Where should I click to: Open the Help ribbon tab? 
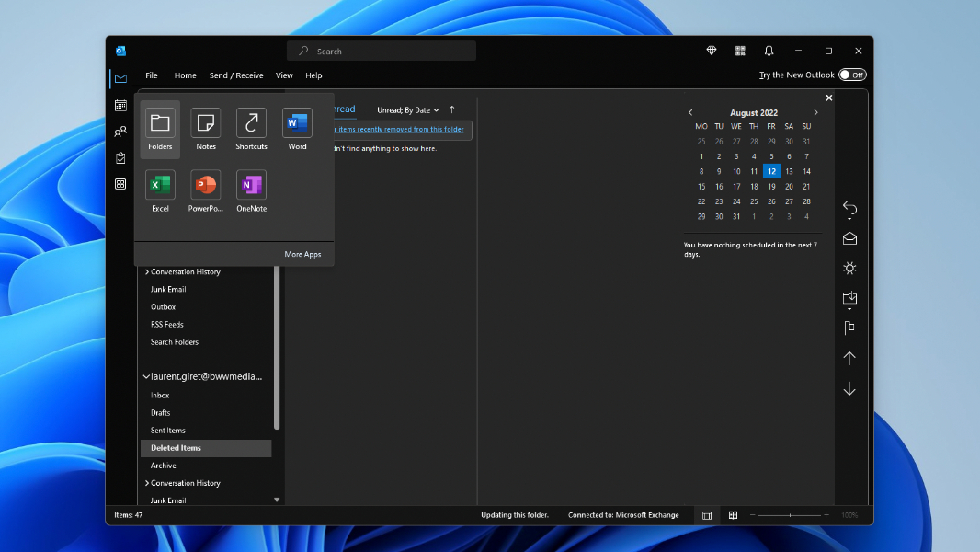tap(313, 75)
